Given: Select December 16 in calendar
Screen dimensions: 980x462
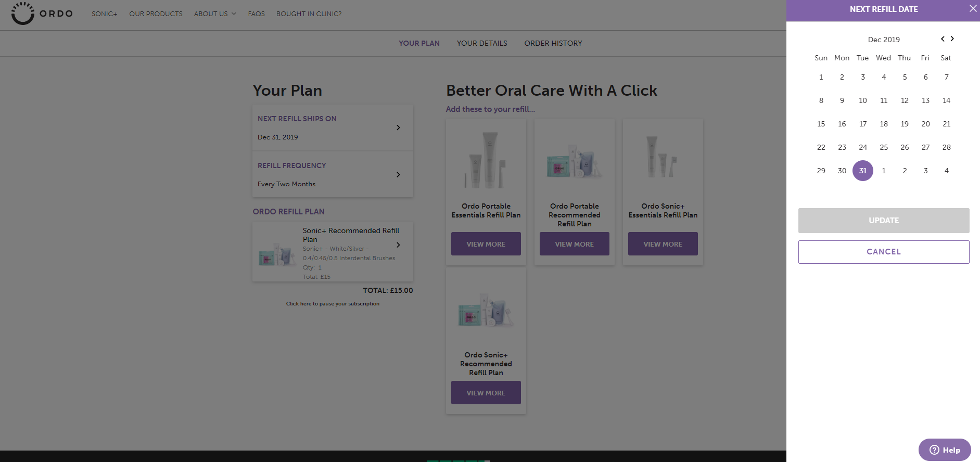Looking at the screenshot, I should tap(842, 124).
